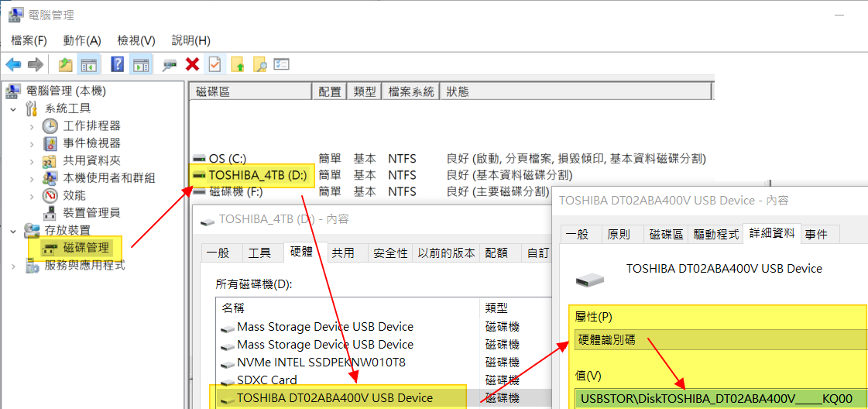This screenshot has width=868, height=409.
Task: Open 磁碟區 tab in USB Device properties
Action: (x=665, y=234)
